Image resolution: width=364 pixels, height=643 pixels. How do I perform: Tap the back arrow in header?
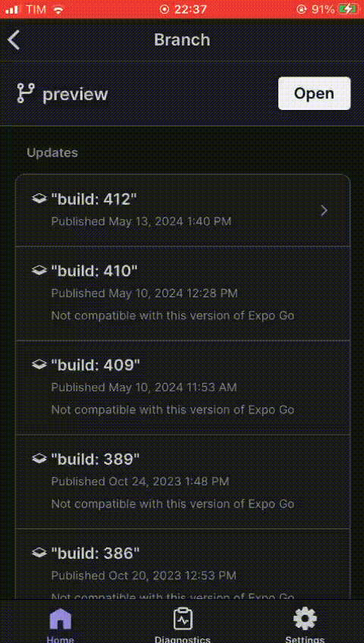pyautogui.click(x=14, y=39)
